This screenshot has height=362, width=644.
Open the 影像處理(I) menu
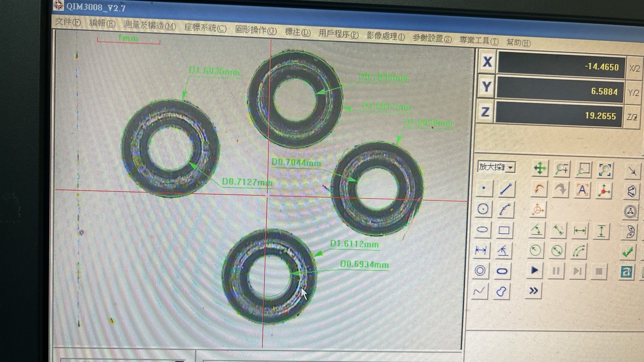386,36
